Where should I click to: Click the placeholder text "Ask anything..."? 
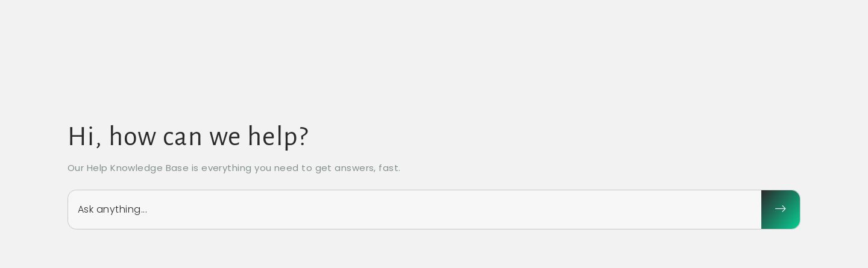click(x=113, y=210)
